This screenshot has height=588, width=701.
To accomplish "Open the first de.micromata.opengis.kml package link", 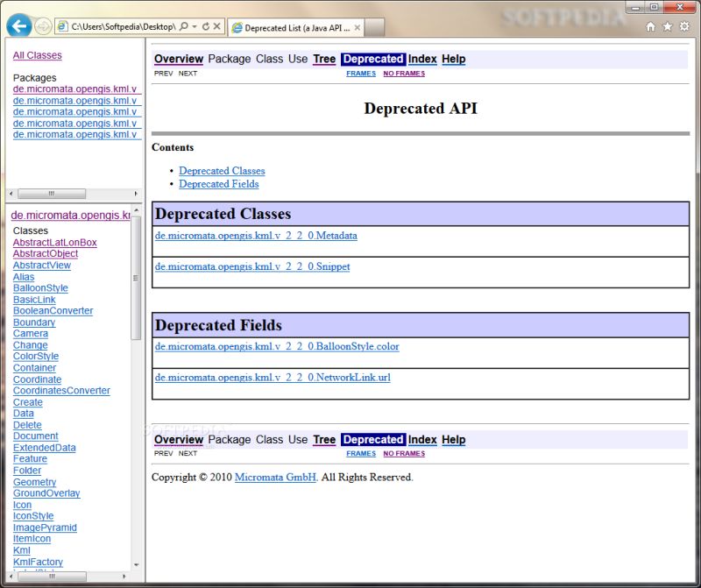I will click(x=76, y=89).
